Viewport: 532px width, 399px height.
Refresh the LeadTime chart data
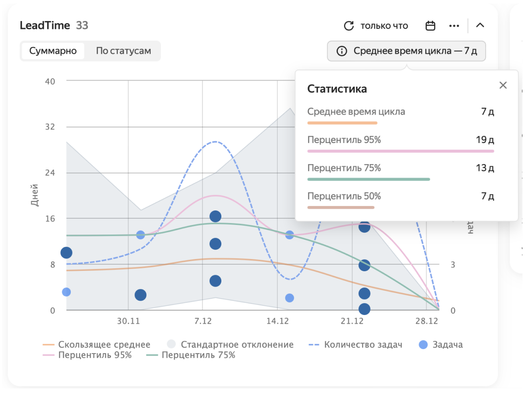click(348, 25)
